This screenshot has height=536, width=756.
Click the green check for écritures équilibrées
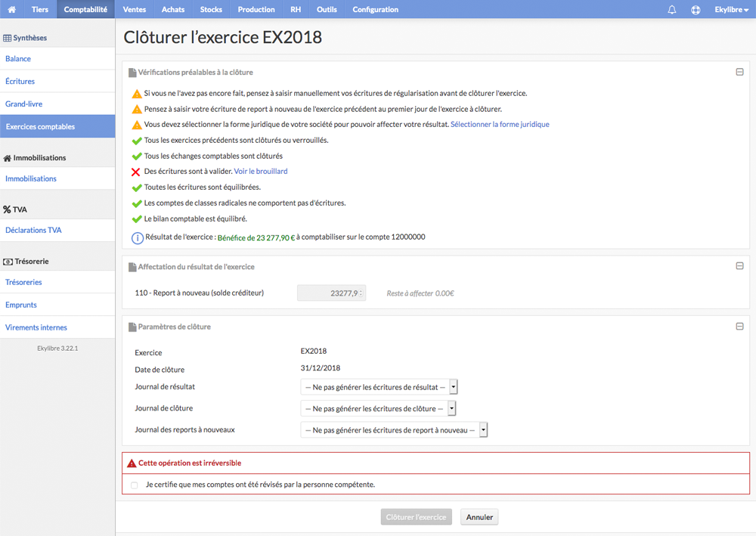pos(136,187)
